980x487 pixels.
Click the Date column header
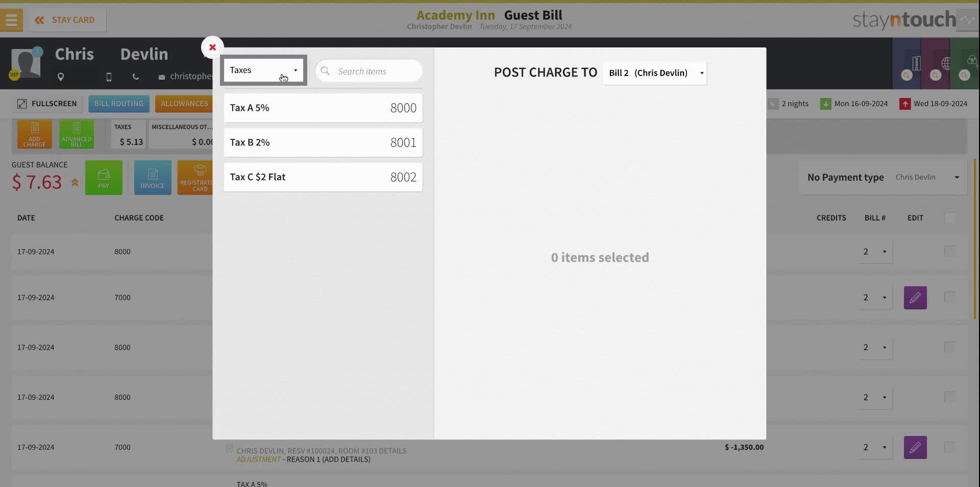[x=26, y=218]
